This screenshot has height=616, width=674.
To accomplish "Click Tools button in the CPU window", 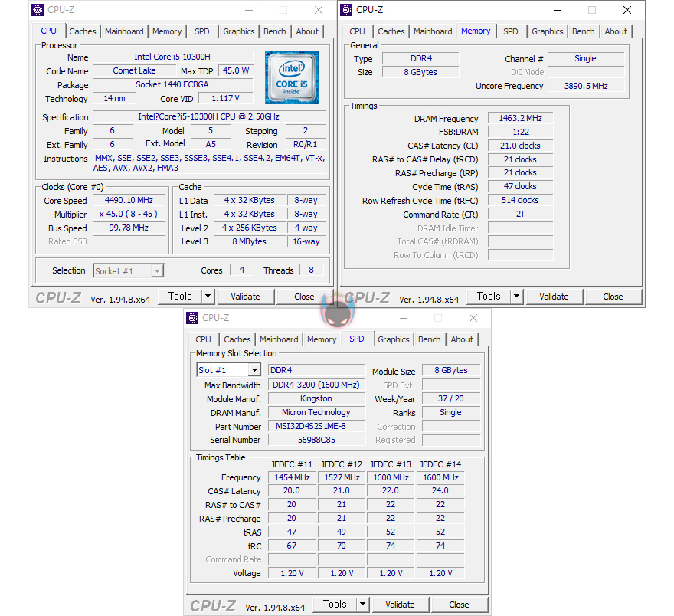I will coord(180,297).
